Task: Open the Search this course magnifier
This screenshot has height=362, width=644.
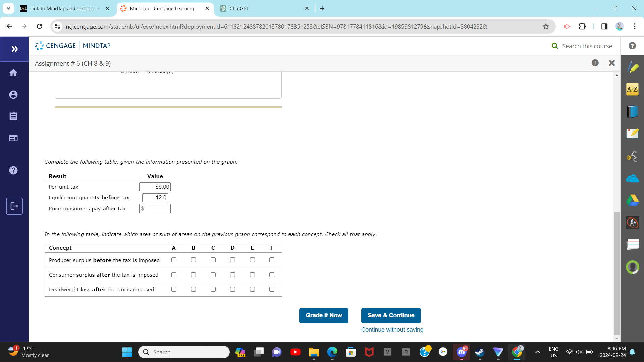Action: (555, 46)
